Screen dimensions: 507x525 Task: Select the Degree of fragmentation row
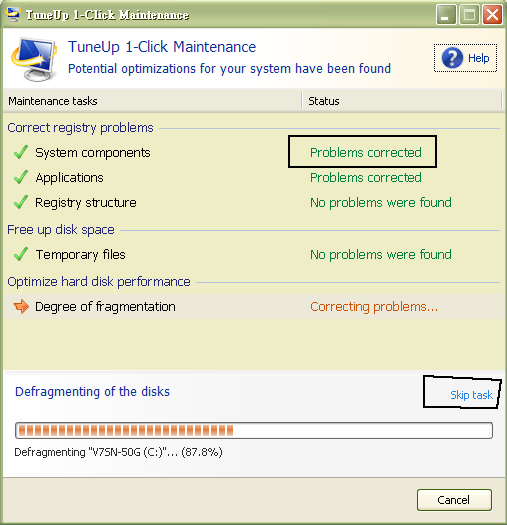tap(254, 307)
